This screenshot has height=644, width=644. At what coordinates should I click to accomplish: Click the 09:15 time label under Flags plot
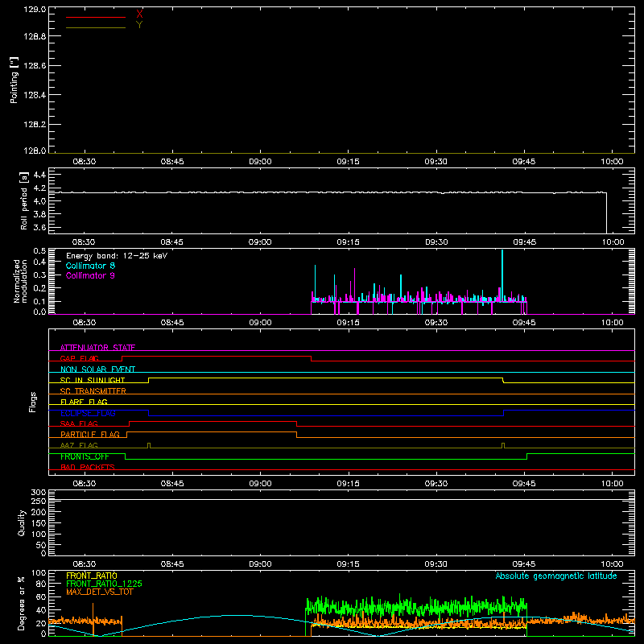click(x=349, y=484)
